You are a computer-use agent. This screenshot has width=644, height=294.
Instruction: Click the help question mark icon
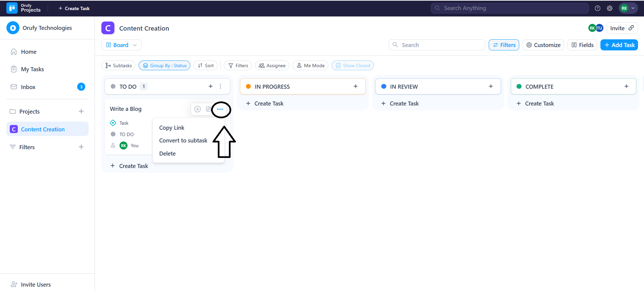597,8
